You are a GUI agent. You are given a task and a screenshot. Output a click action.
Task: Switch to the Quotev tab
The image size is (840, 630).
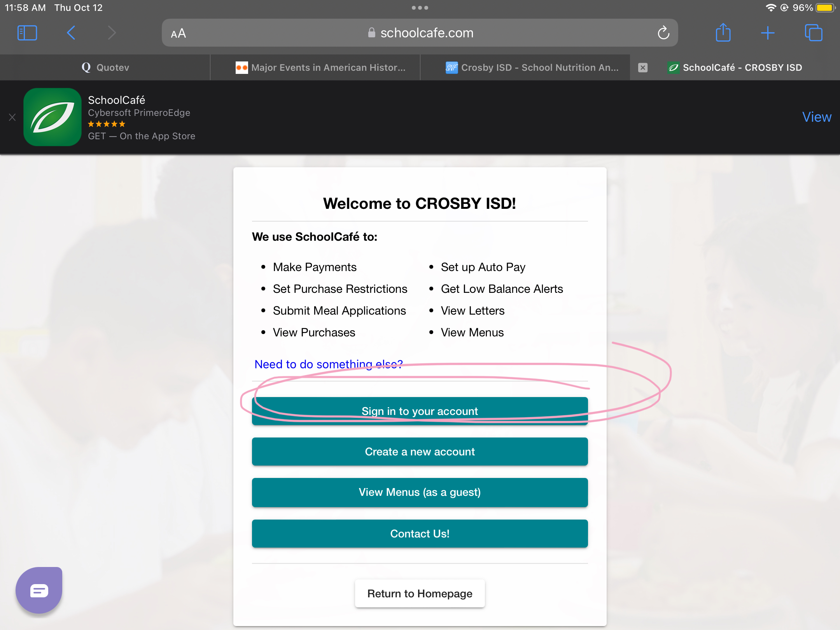pos(105,68)
